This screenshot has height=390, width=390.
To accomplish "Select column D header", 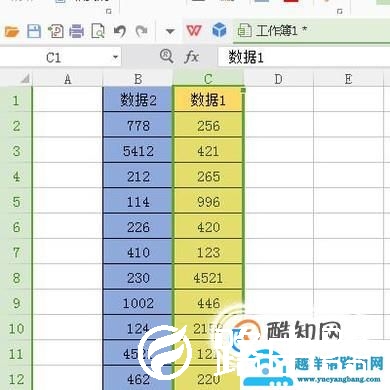I will [278, 79].
